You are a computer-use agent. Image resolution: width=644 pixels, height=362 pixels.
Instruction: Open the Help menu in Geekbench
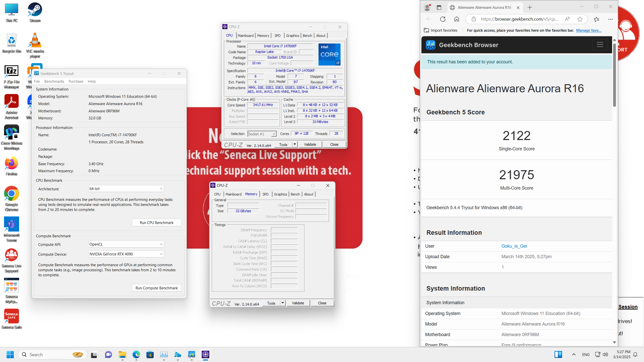[x=92, y=81]
